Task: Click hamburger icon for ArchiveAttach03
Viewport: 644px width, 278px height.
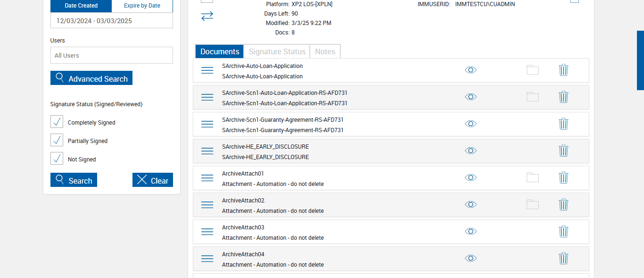Action: pos(207,232)
